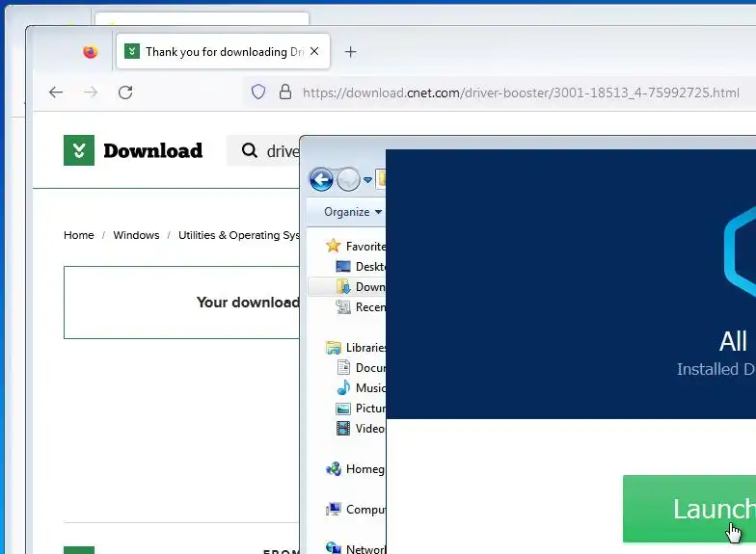Click the Explorer window blue Back button
756x554 pixels.
(321, 179)
